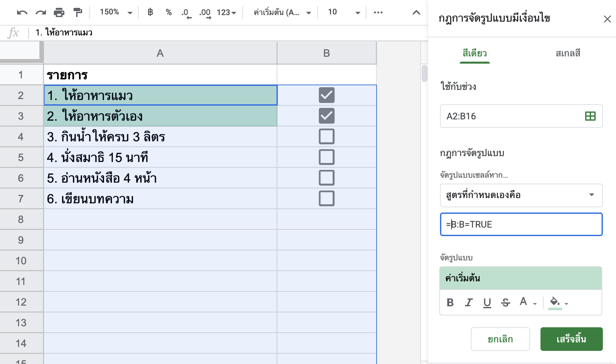Open the font family dropdown
This screenshot has height=364, width=616.
coord(282,12)
